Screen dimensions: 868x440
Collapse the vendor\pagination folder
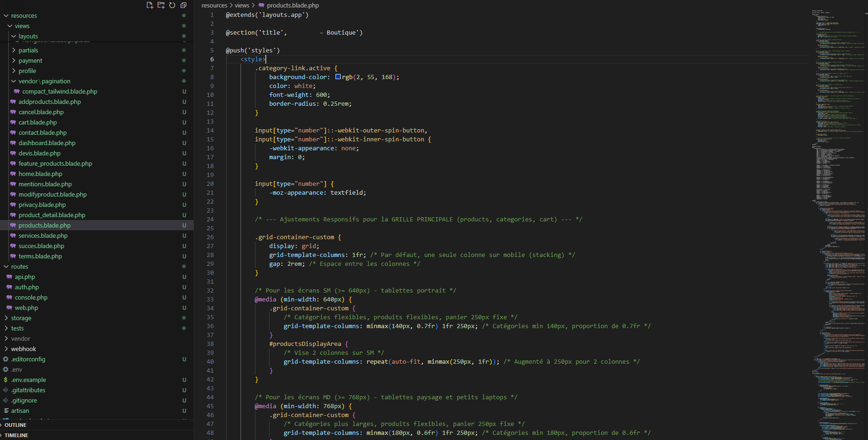pos(96,81)
